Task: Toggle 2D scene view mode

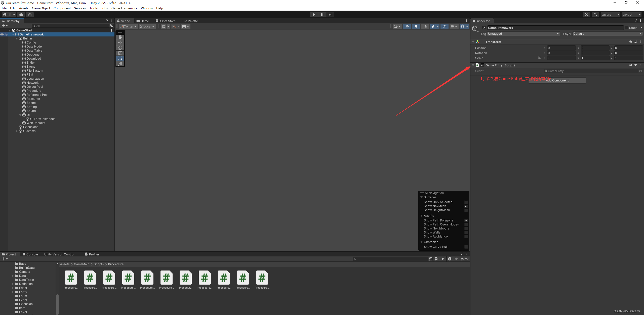Action: click(x=407, y=26)
